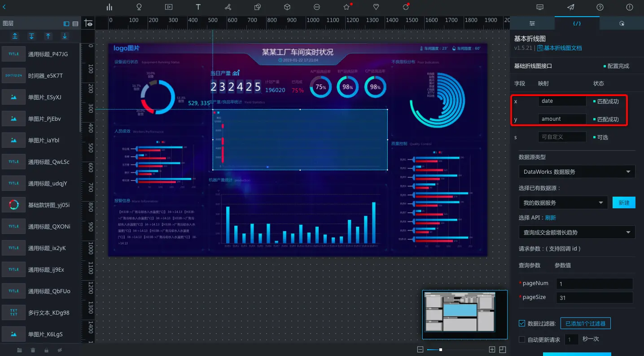This screenshot has height=356, width=644.
Task: Click the 新建 data source button
Action: pyautogui.click(x=624, y=202)
